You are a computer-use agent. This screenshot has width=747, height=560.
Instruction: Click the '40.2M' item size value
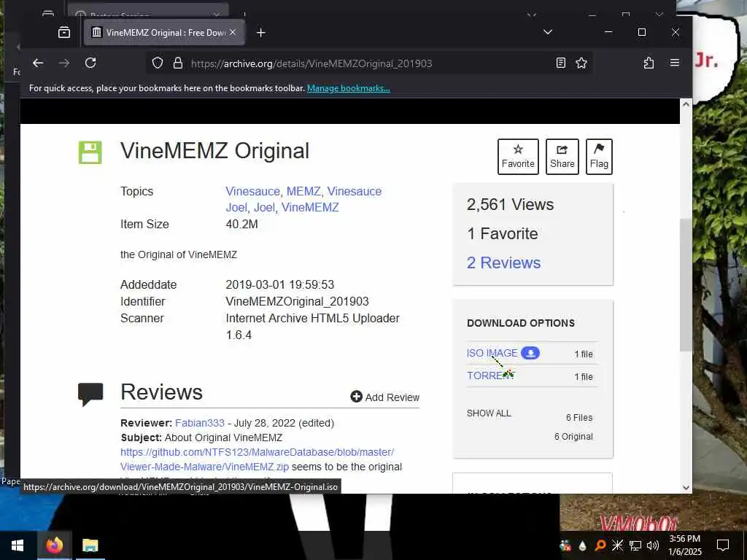pos(241,225)
